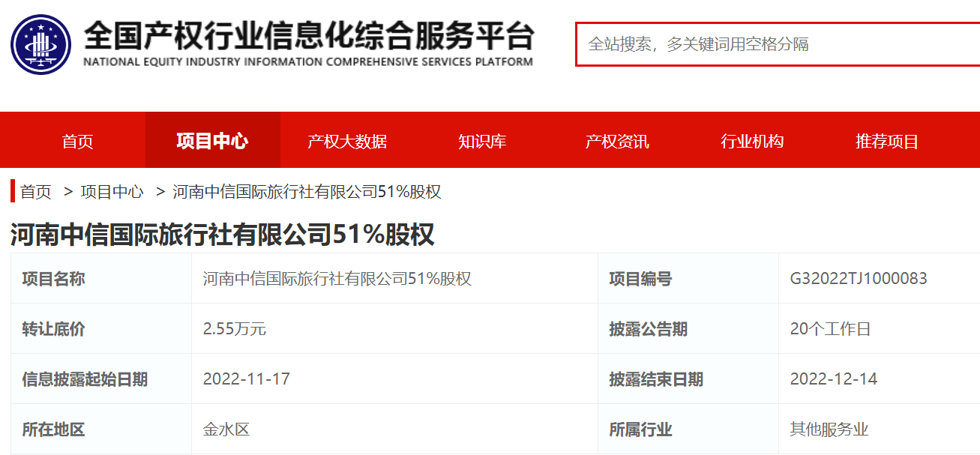The width and height of the screenshot is (980, 455).
Task: Select the 所属行业 label cell
Action: [x=688, y=429]
